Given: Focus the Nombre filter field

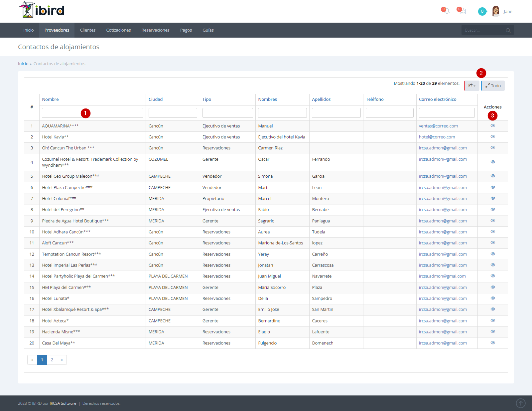Looking at the screenshot, I should pos(92,113).
